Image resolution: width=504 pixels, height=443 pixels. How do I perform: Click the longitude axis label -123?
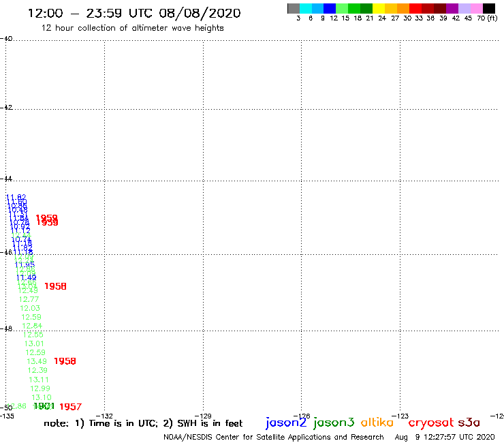(400, 416)
